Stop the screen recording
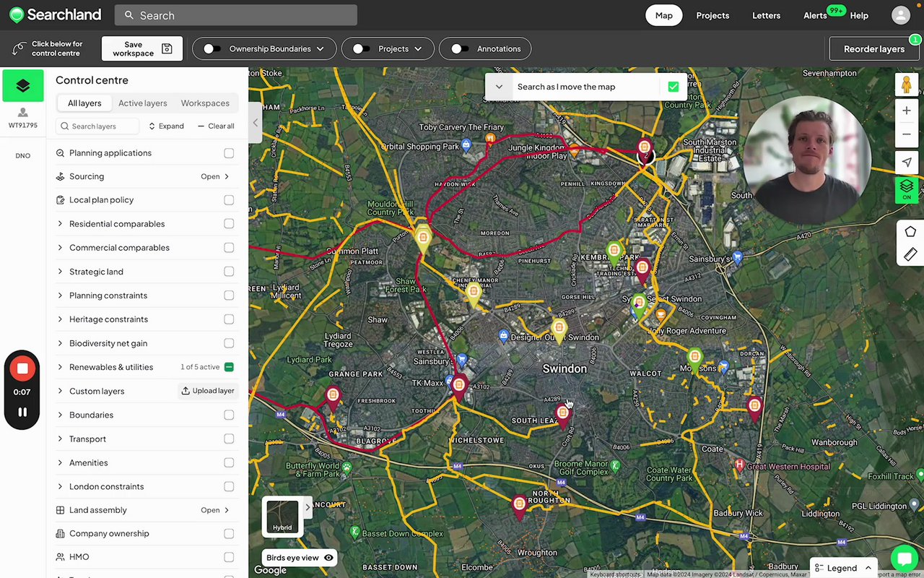 pyautogui.click(x=22, y=368)
